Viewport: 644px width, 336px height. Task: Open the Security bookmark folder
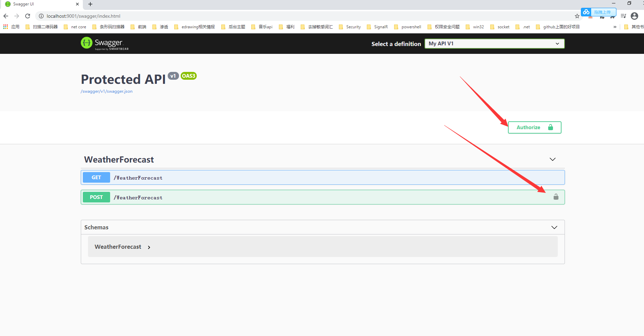[350, 27]
